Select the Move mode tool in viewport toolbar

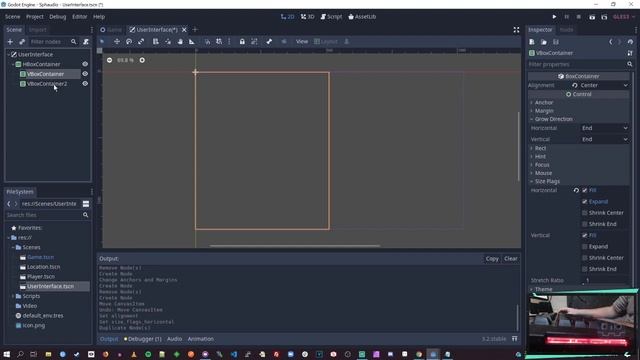pos(117,42)
